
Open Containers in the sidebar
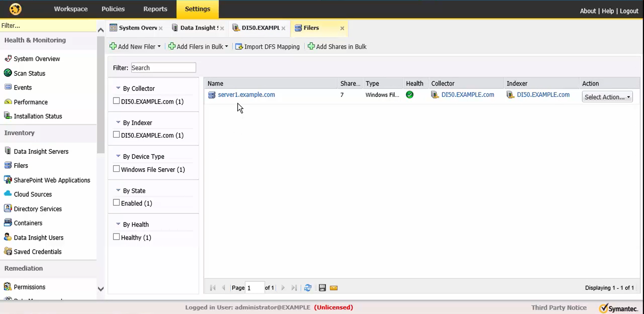point(28,223)
